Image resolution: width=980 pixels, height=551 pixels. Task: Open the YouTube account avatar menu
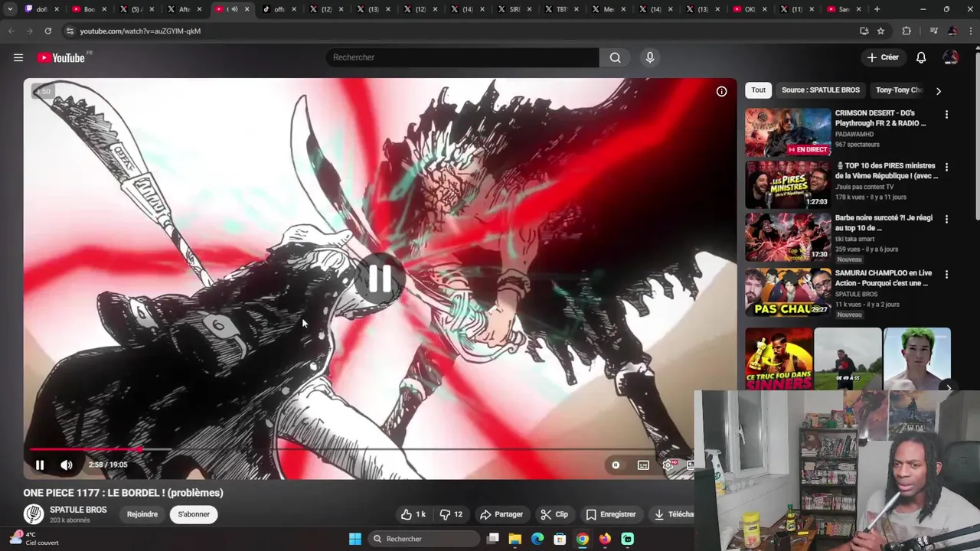click(x=951, y=57)
